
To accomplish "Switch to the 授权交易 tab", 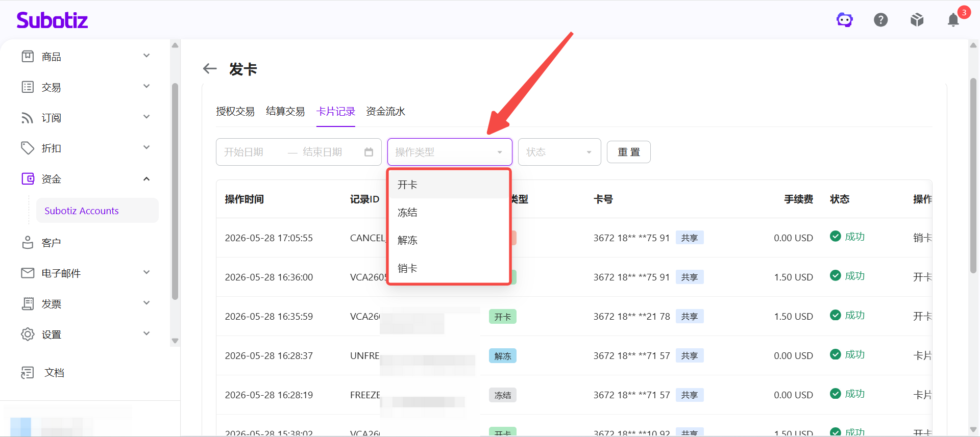I will click(x=235, y=111).
